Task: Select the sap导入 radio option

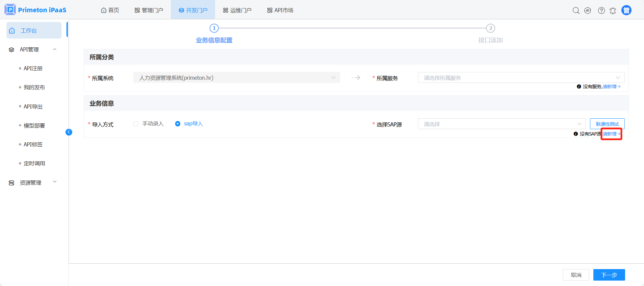Action: [x=178, y=124]
